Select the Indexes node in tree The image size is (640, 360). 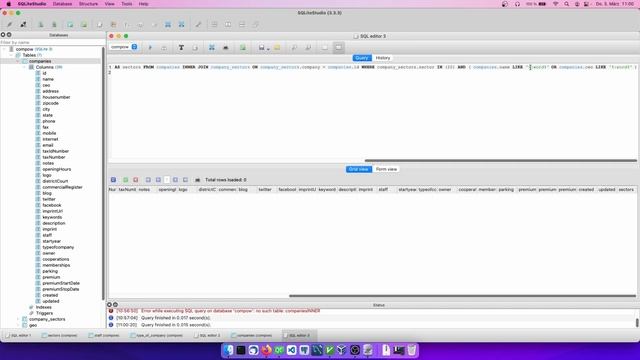[43, 307]
